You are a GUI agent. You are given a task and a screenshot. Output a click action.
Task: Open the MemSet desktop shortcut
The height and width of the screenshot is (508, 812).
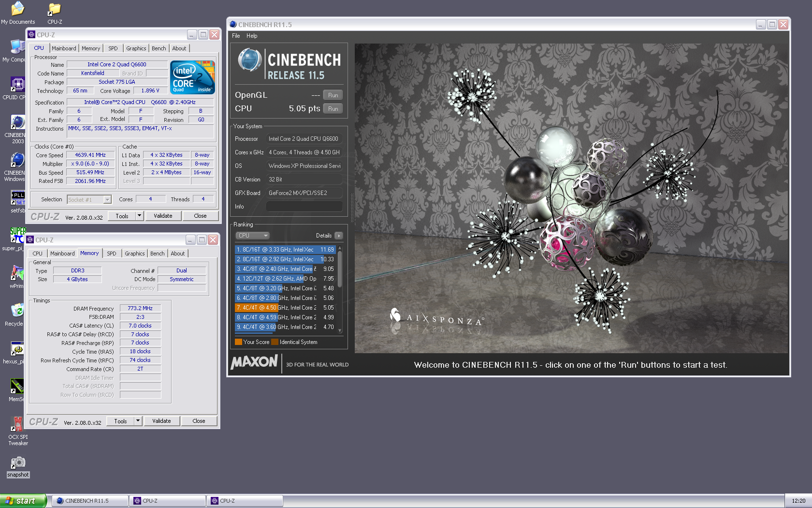pyautogui.click(x=16, y=390)
